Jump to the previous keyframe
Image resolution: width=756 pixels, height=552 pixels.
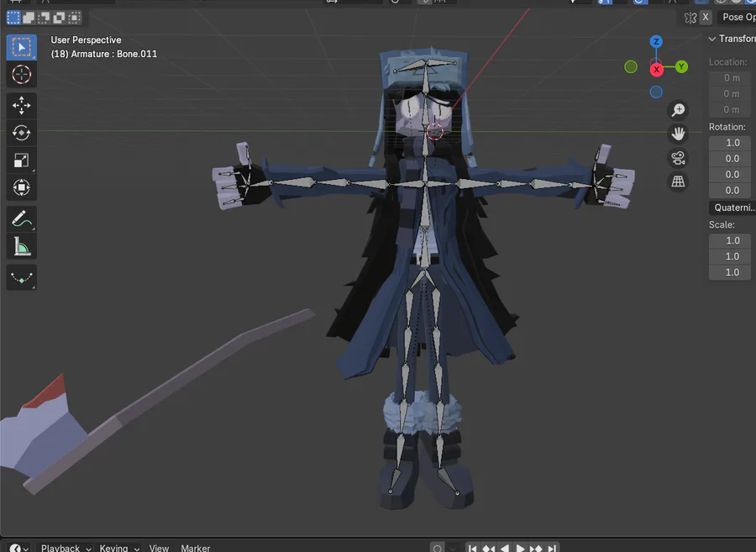[488, 548]
